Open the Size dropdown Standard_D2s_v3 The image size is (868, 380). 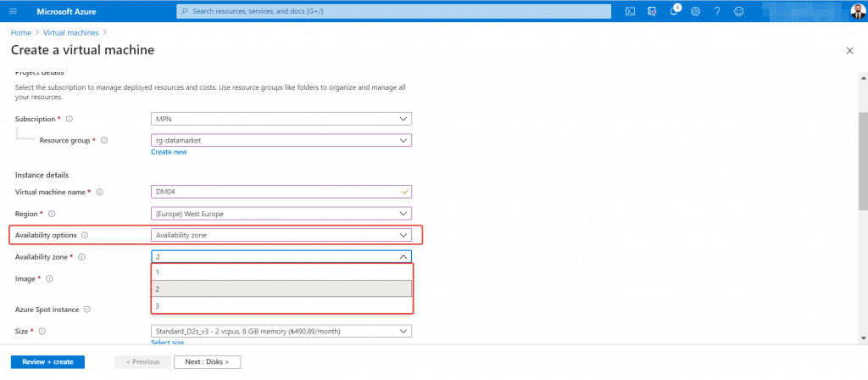[281, 332]
